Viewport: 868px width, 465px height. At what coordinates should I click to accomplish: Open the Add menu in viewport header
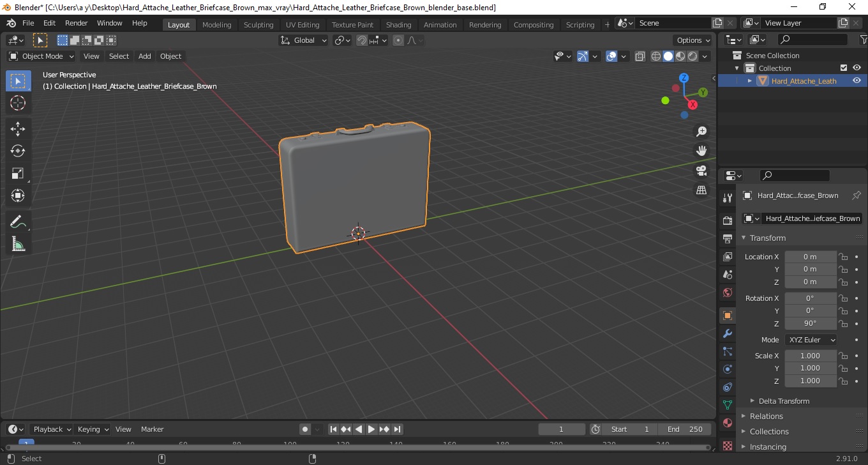pyautogui.click(x=145, y=56)
